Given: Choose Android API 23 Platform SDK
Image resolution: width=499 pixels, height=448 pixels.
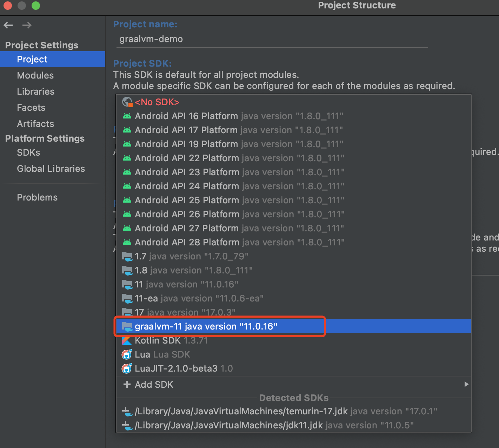Looking at the screenshot, I should click(293, 172).
